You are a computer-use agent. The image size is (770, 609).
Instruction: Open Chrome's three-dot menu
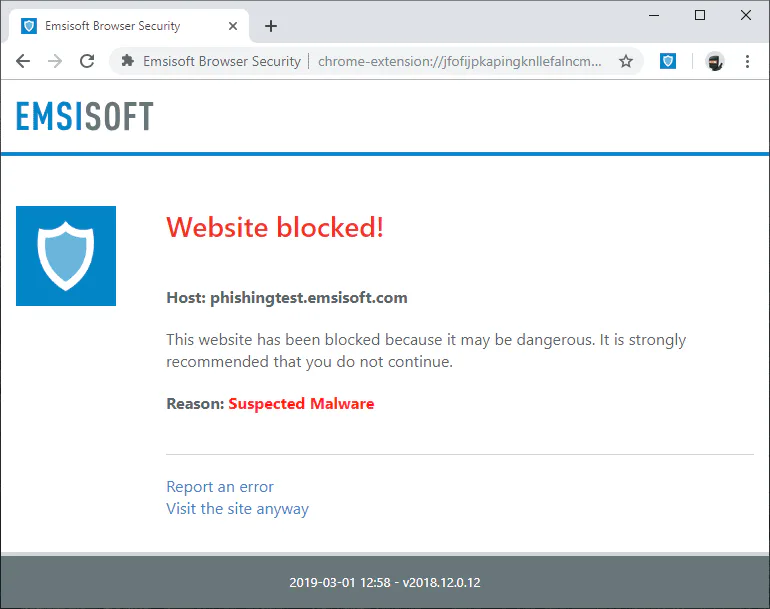pyautogui.click(x=747, y=61)
